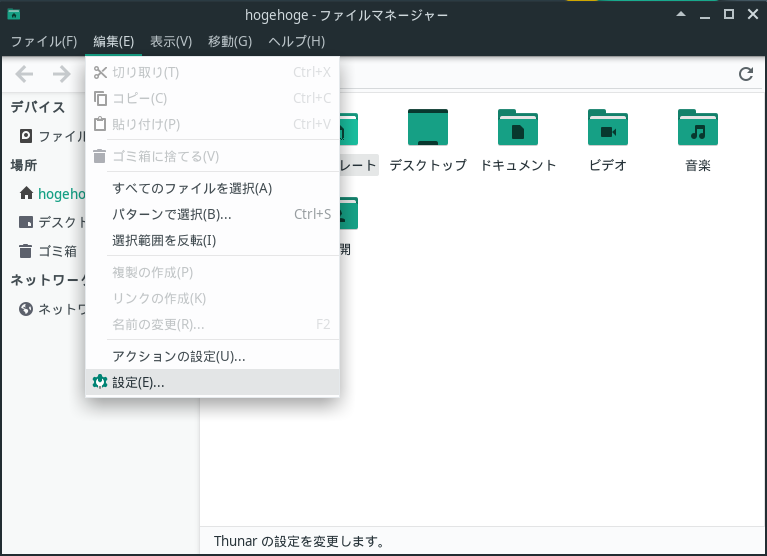Select the network globe icon in sidebar
The width and height of the screenshot is (767, 556).
click(26, 309)
